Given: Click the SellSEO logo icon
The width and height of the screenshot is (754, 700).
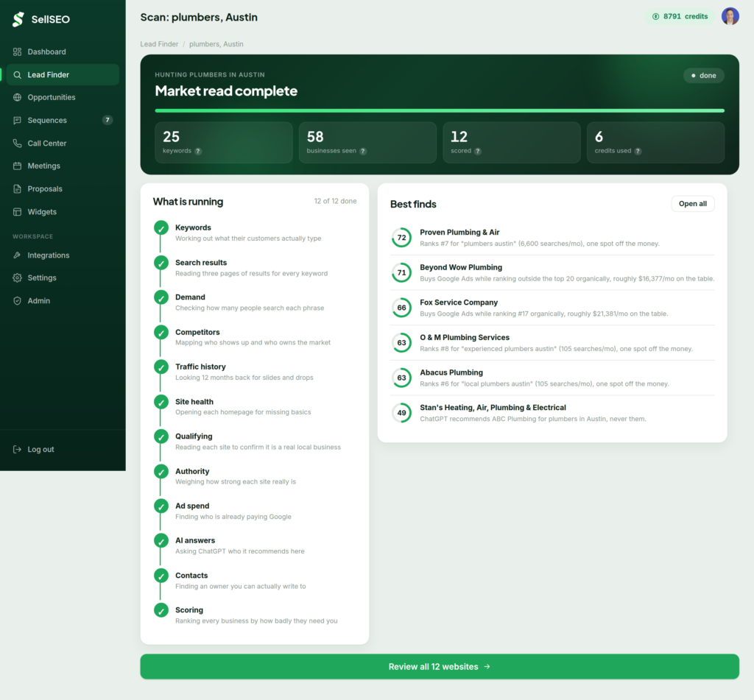Looking at the screenshot, I should pyautogui.click(x=18, y=19).
